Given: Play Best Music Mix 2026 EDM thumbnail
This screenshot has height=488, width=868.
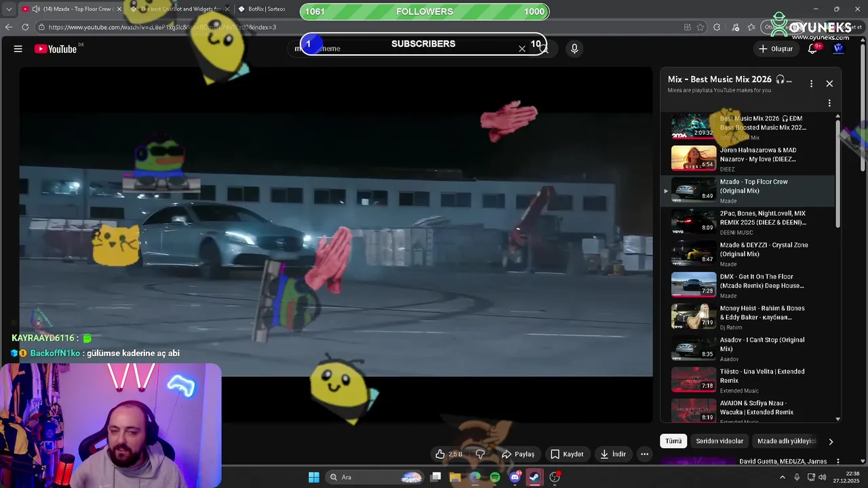Looking at the screenshot, I should 694,126.
